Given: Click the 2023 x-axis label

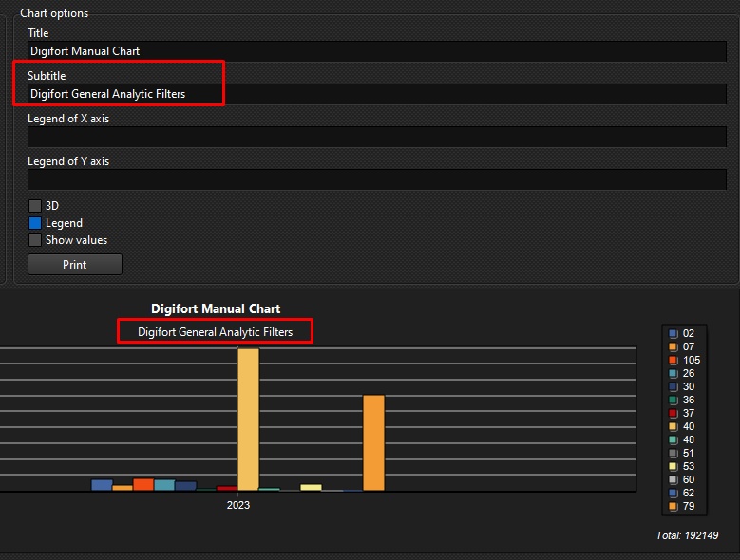Looking at the screenshot, I should [237, 505].
